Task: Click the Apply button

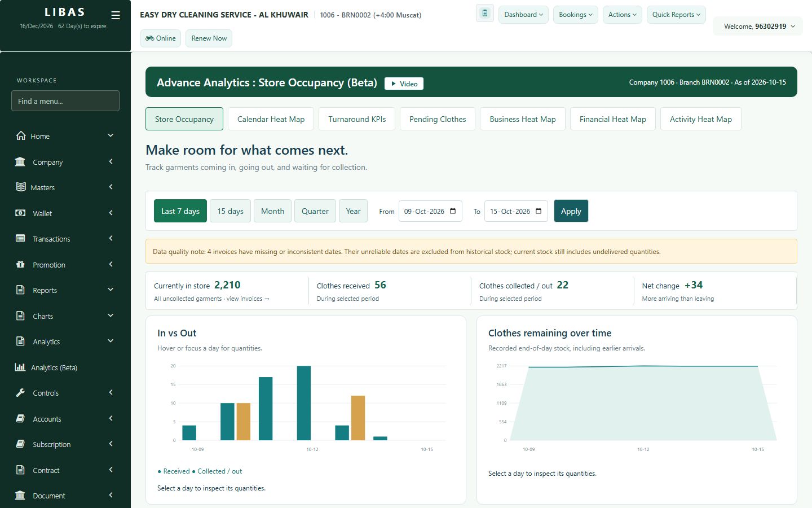Action: tap(571, 211)
